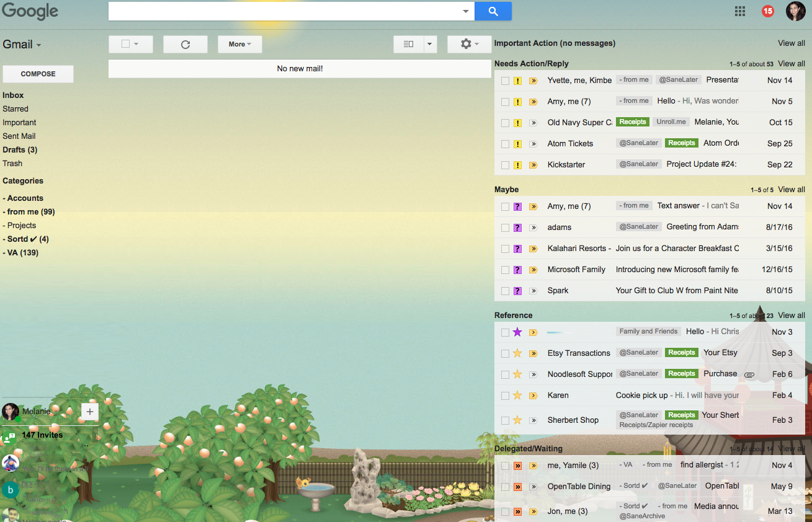Open the account profile picture menu
The height and width of the screenshot is (522, 812).
tap(796, 11)
